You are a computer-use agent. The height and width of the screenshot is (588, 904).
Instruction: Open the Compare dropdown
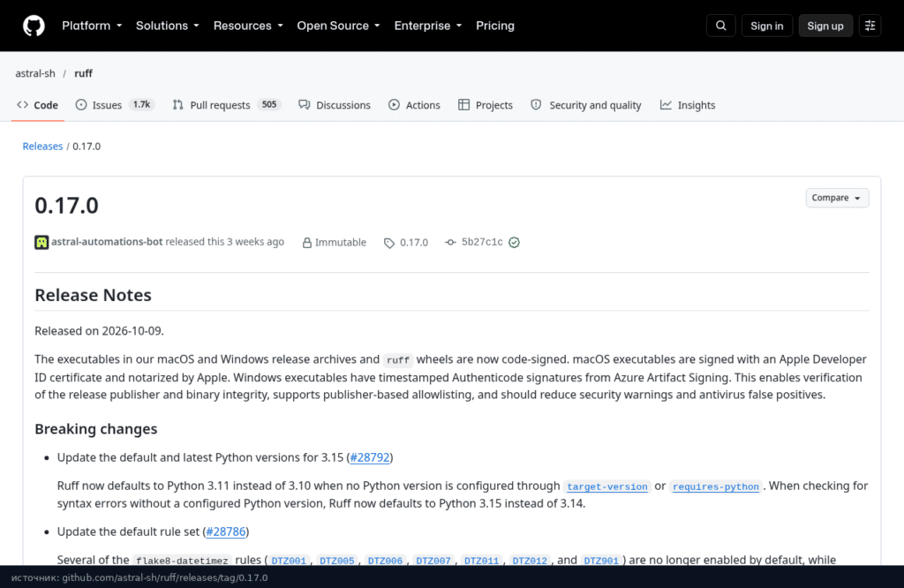(837, 198)
